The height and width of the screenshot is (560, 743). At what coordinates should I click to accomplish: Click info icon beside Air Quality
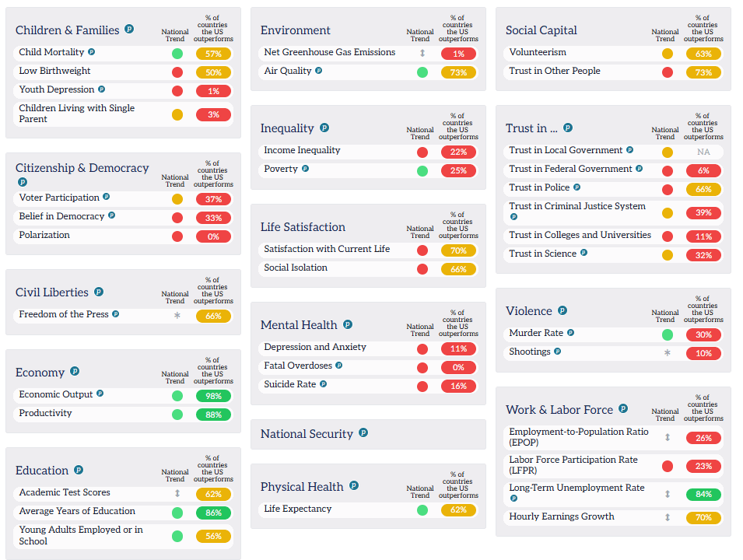tap(318, 71)
